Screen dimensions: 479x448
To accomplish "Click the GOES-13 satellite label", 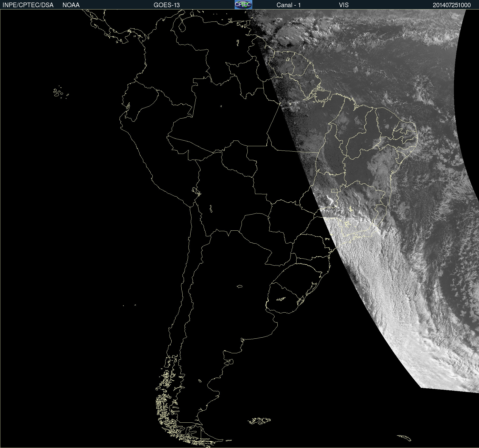I will [x=167, y=5].
